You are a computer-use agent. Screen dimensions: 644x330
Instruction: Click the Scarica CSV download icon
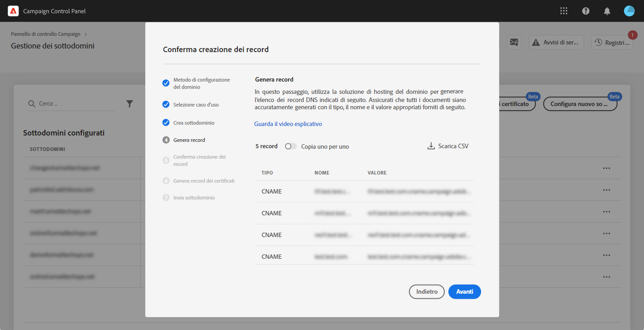point(431,146)
